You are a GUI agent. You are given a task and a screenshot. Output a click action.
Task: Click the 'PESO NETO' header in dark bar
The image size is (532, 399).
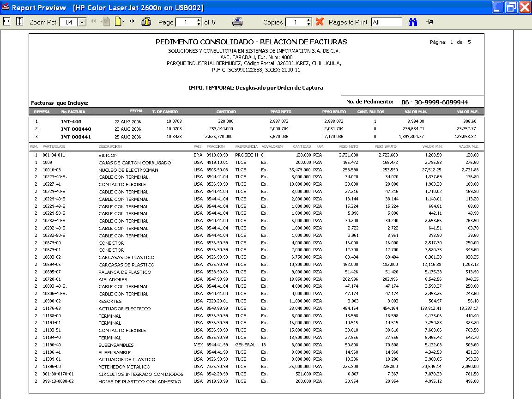(x=281, y=112)
